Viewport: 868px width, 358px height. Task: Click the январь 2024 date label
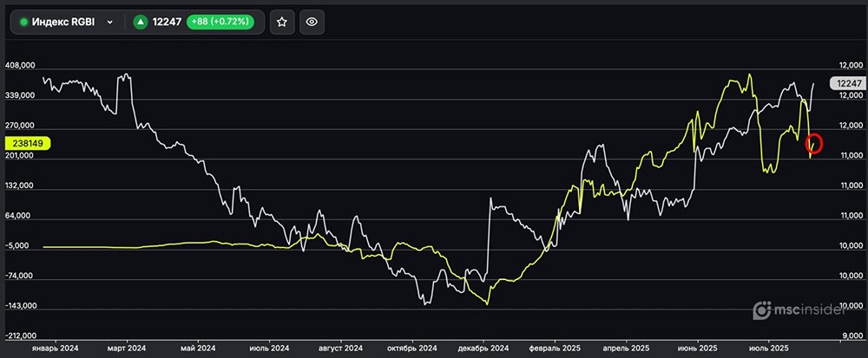pos(55,346)
